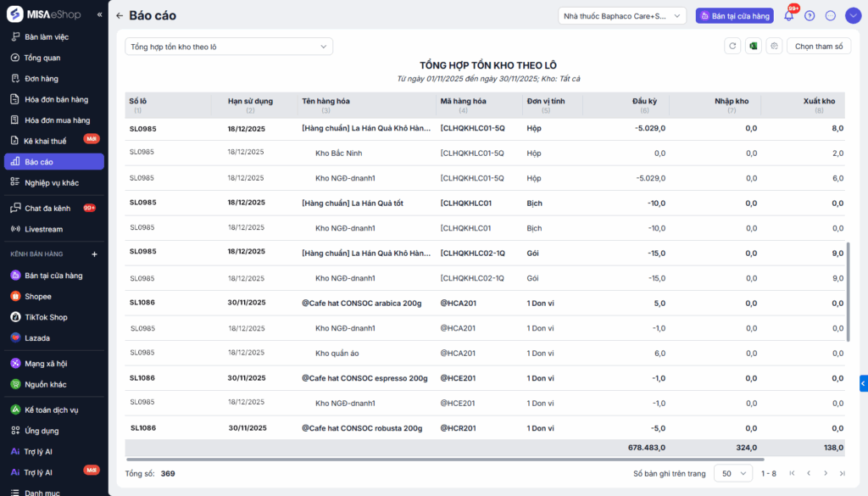This screenshot has width=868, height=496.
Task: Go to the next page arrow
Action: point(826,473)
